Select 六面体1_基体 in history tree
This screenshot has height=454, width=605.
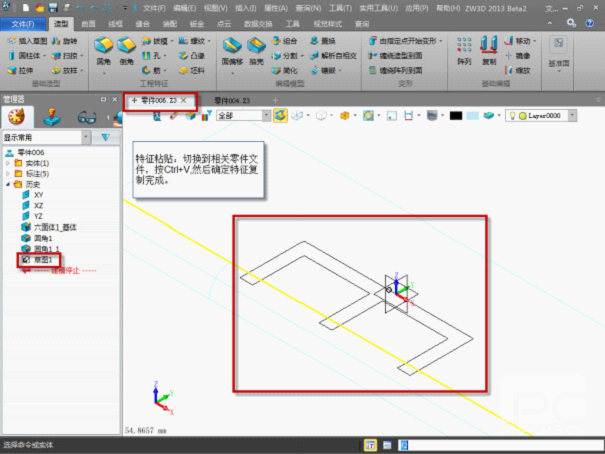coord(55,227)
